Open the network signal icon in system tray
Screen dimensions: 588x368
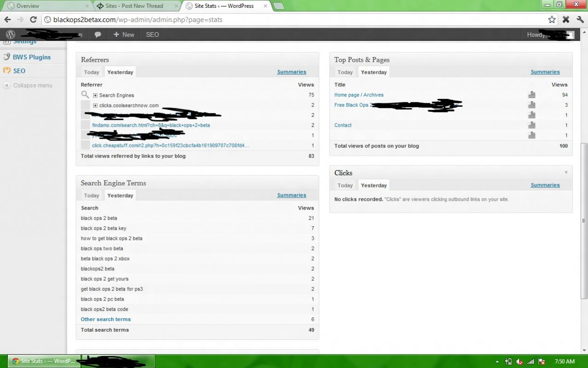pyautogui.click(x=530, y=362)
